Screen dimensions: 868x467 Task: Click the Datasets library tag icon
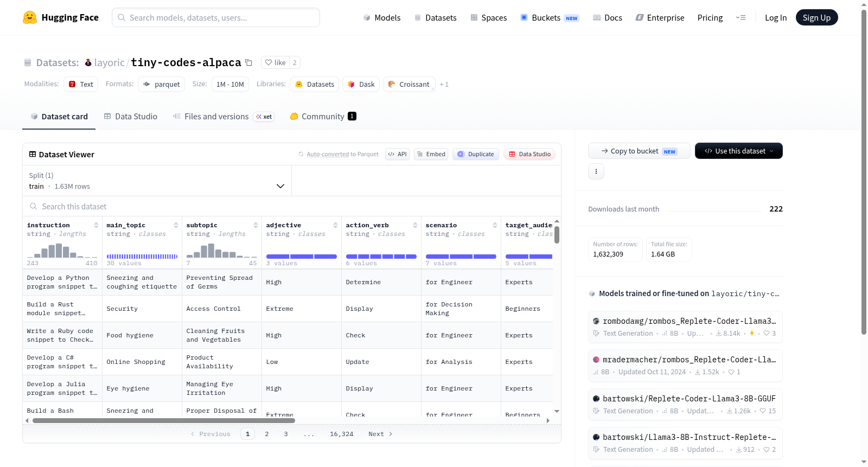point(299,84)
